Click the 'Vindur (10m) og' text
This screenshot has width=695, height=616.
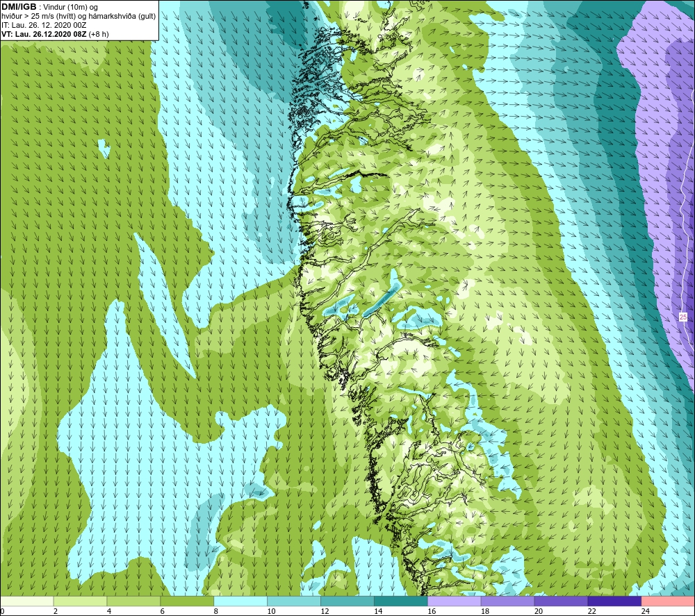pyautogui.click(x=70, y=8)
